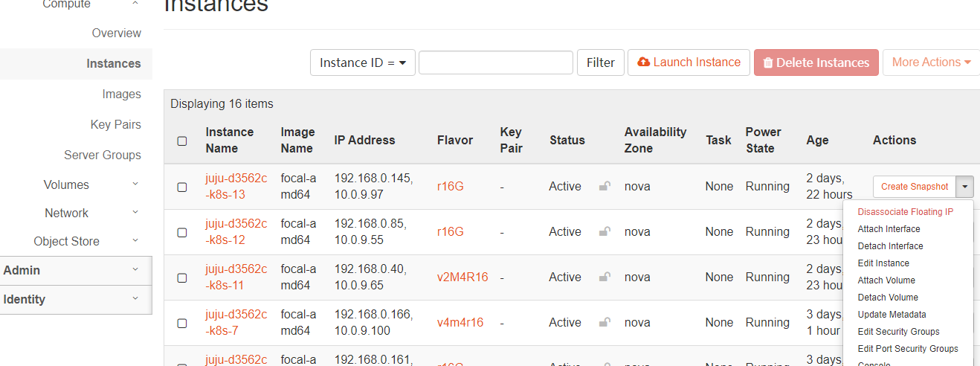This screenshot has width=980, height=366.
Task: Open instance juju-d3562c-k8s-13 link
Action: point(236,187)
